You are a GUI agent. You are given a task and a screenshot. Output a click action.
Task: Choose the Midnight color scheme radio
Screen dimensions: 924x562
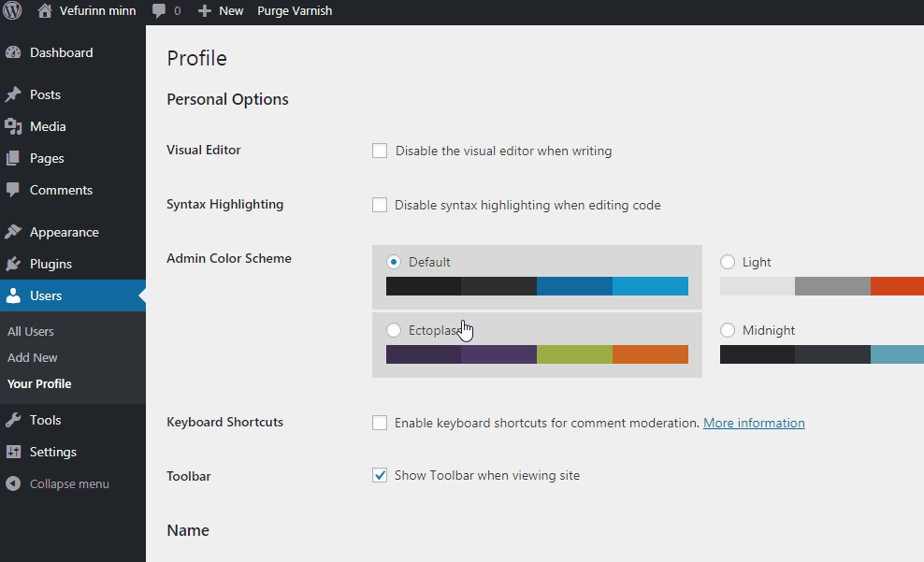(x=728, y=330)
